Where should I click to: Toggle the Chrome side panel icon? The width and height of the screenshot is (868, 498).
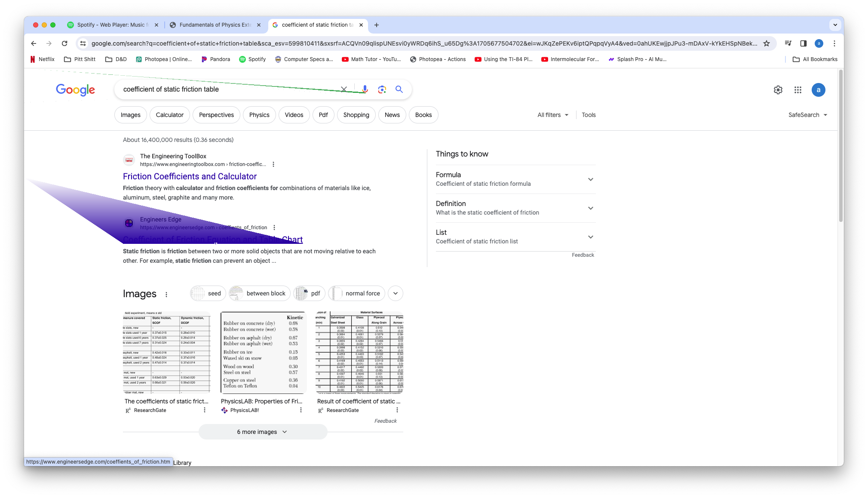pyautogui.click(x=803, y=43)
